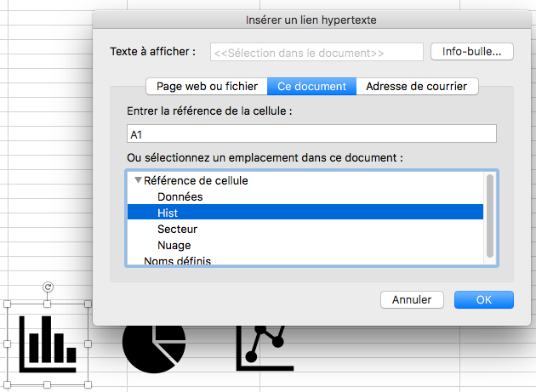Choose the Secteur sheet in the list
The height and width of the screenshot is (392, 536).
pyautogui.click(x=177, y=229)
